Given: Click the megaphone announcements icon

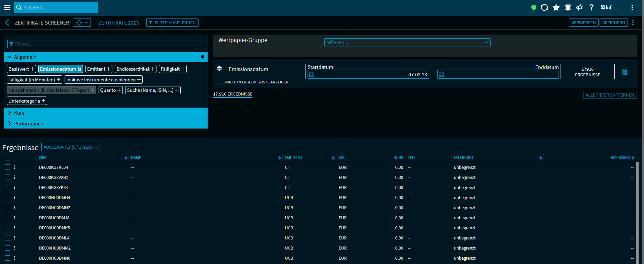Looking at the screenshot, I should [579, 7].
